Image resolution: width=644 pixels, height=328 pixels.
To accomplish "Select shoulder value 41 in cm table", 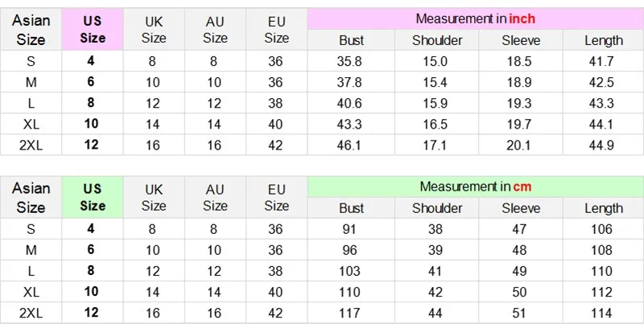I will [x=435, y=271].
